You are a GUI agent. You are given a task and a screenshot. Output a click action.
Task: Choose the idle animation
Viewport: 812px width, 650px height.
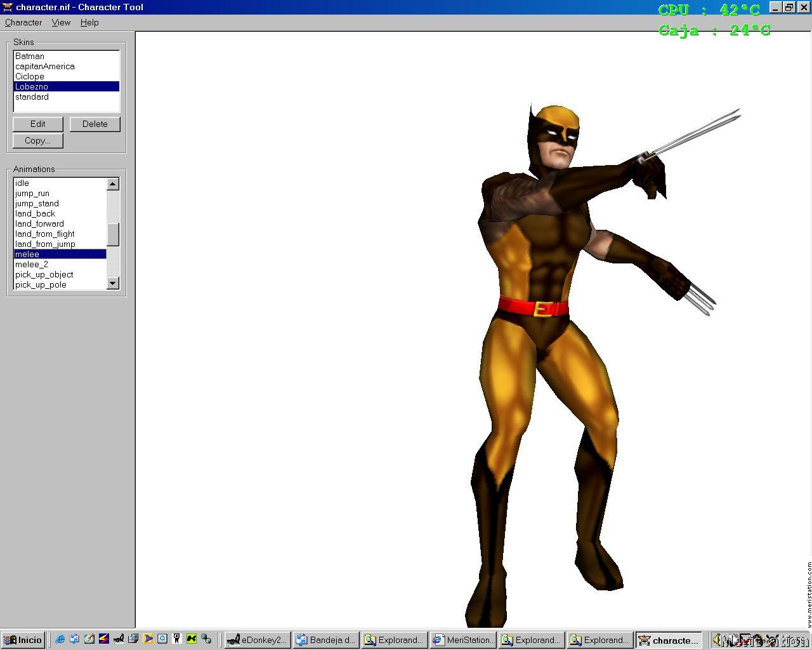click(60, 183)
